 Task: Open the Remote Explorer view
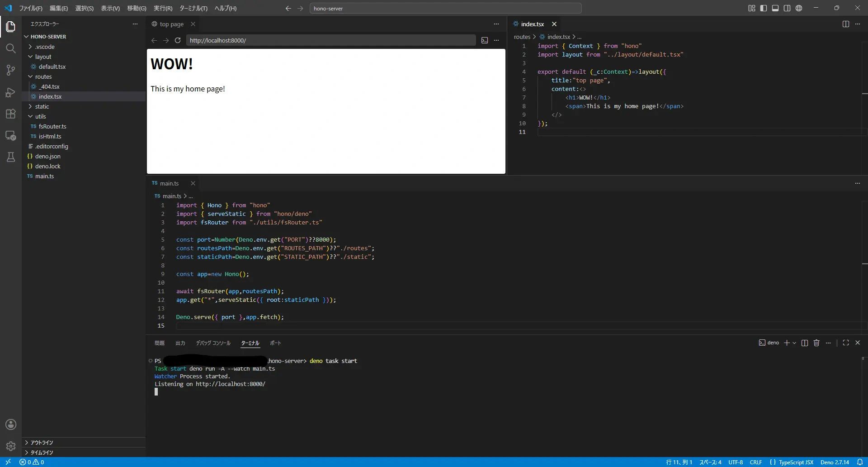(11, 135)
